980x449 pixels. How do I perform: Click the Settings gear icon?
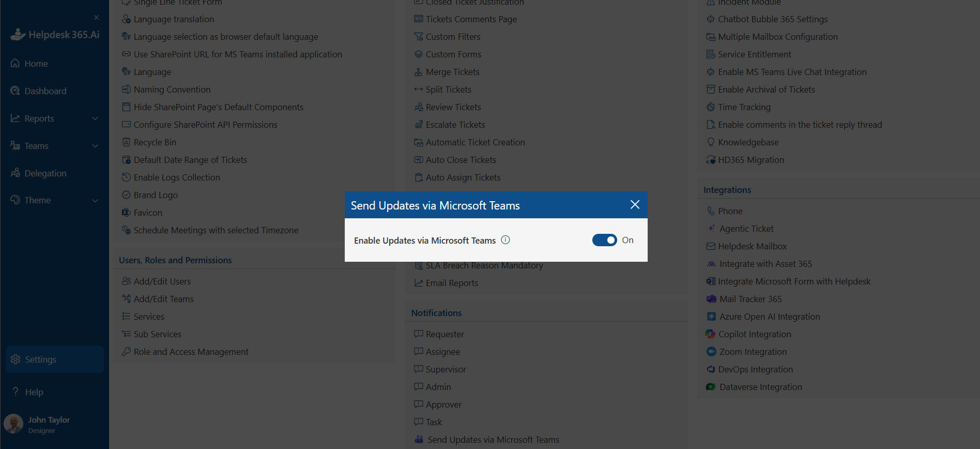tap(16, 359)
